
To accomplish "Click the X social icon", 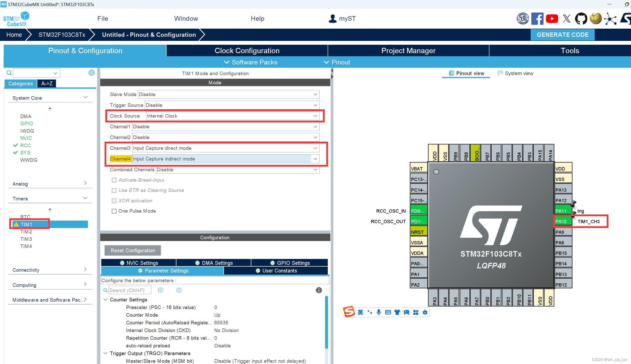I will click(567, 19).
